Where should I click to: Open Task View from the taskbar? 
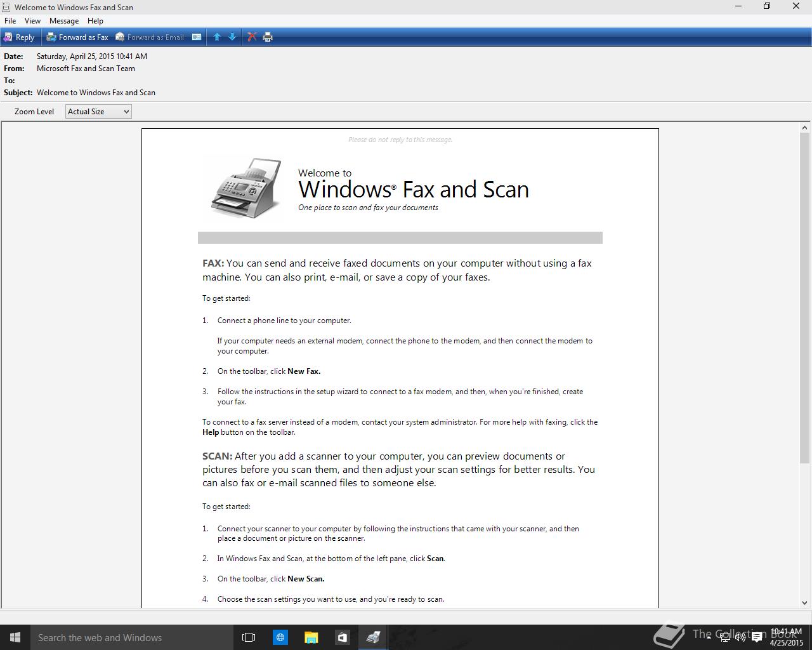249,637
